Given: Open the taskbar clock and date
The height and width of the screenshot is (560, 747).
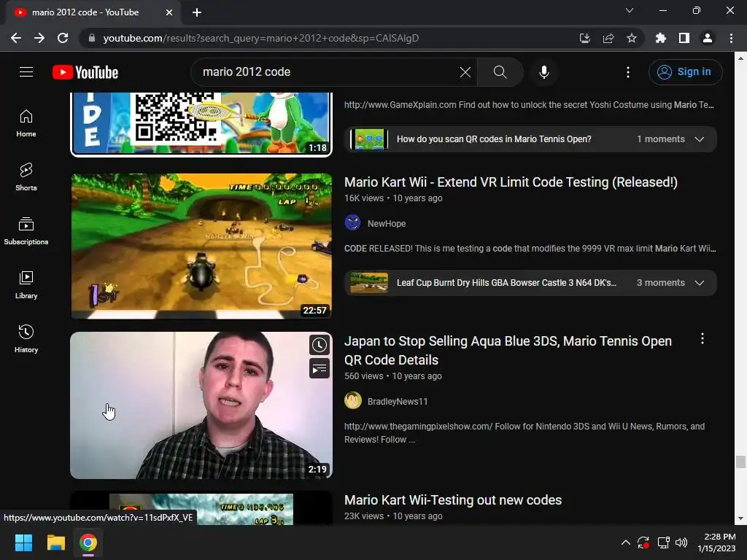Looking at the screenshot, I should coord(716,542).
